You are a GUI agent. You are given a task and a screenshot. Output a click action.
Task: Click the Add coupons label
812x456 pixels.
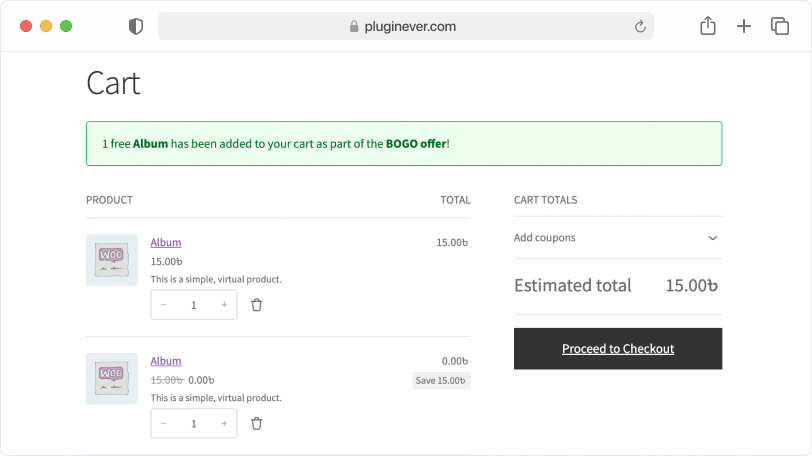(x=544, y=238)
